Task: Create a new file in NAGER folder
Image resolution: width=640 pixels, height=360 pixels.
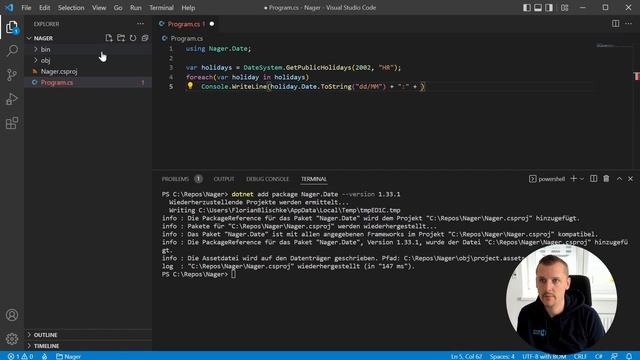Action: coord(109,38)
